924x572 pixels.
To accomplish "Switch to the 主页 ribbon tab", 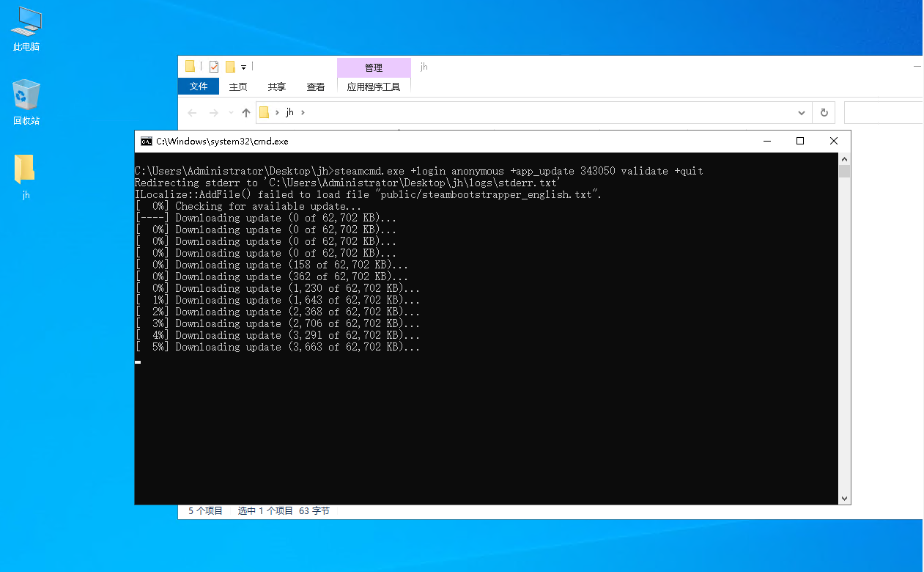I will (238, 87).
